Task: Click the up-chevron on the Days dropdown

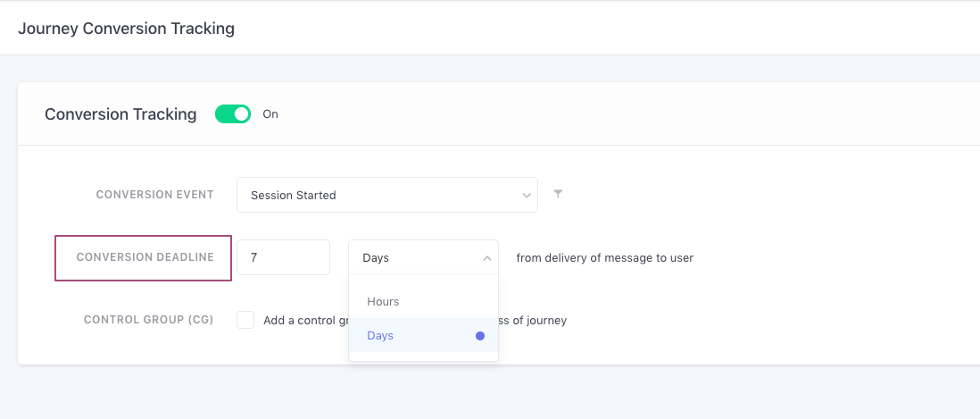Action: [x=486, y=258]
